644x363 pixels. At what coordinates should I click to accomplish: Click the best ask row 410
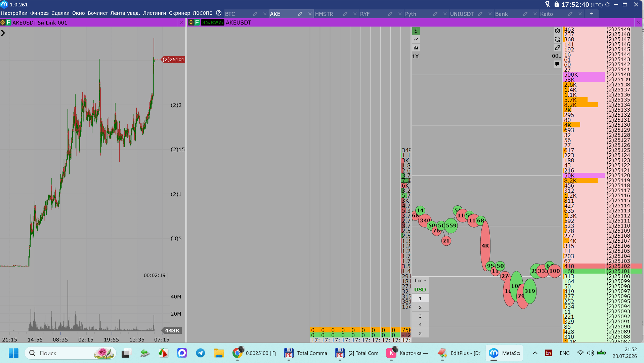click(602, 266)
